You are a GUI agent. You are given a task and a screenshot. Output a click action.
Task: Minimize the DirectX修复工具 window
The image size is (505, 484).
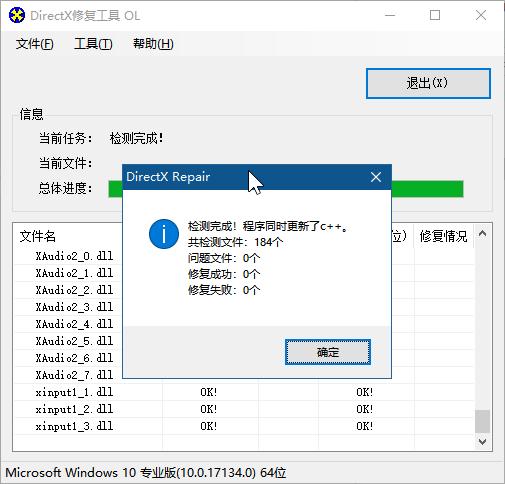pos(390,15)
